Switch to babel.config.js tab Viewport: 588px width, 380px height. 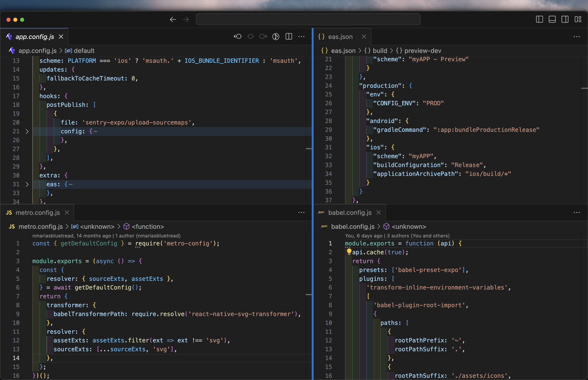350,212
